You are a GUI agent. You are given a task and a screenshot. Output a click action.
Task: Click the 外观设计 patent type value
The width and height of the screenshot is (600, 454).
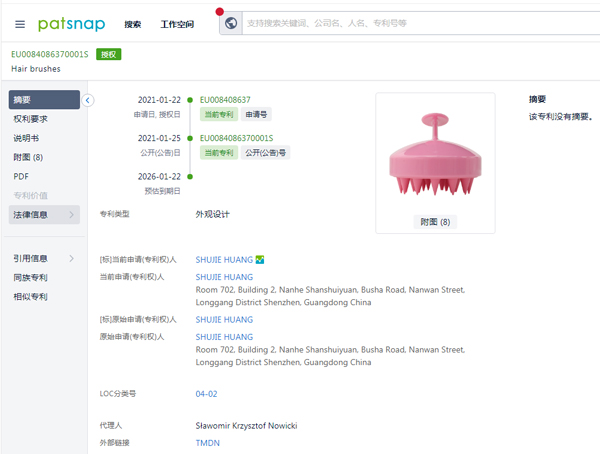(213, 214)
